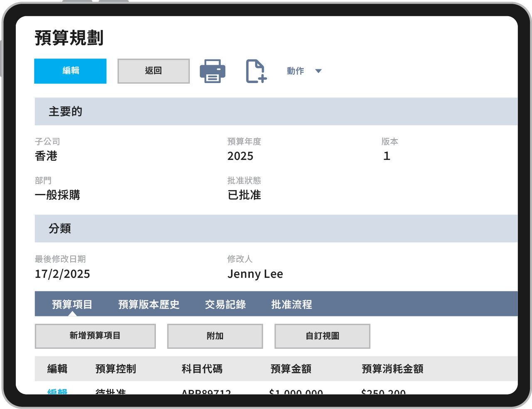The image size is (532, 409).
Task: Select the 交易記錄 tab
Action: [x=225, y=304]
